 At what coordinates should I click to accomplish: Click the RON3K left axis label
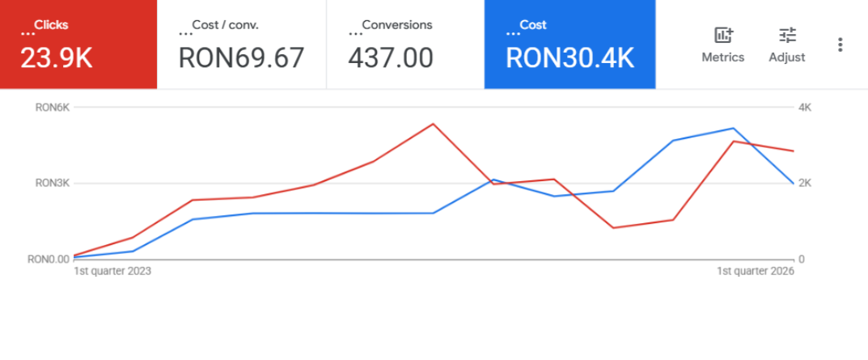click(51, 184)
